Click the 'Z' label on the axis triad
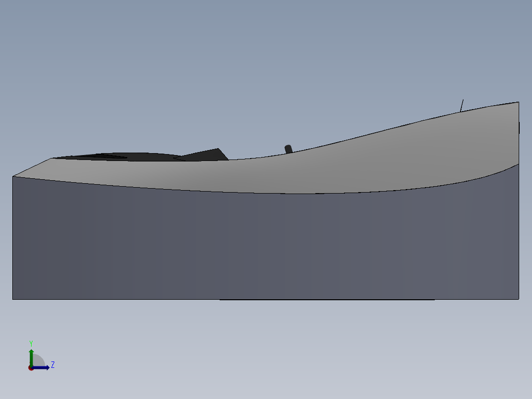 coord(53,365)
